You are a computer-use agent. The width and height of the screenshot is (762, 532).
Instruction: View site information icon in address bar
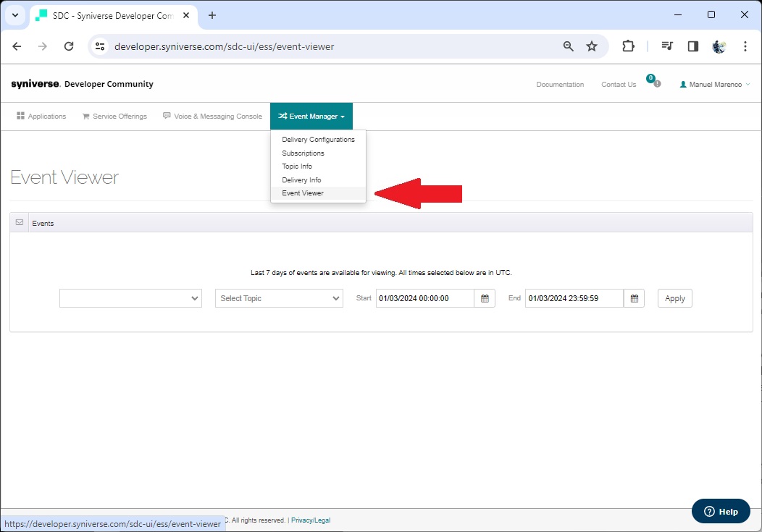pyautogui.click(x=100, y=46)
